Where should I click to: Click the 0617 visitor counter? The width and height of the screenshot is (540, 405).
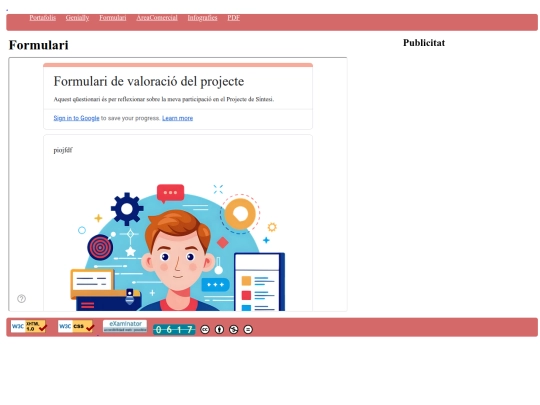tap(174, 330)
